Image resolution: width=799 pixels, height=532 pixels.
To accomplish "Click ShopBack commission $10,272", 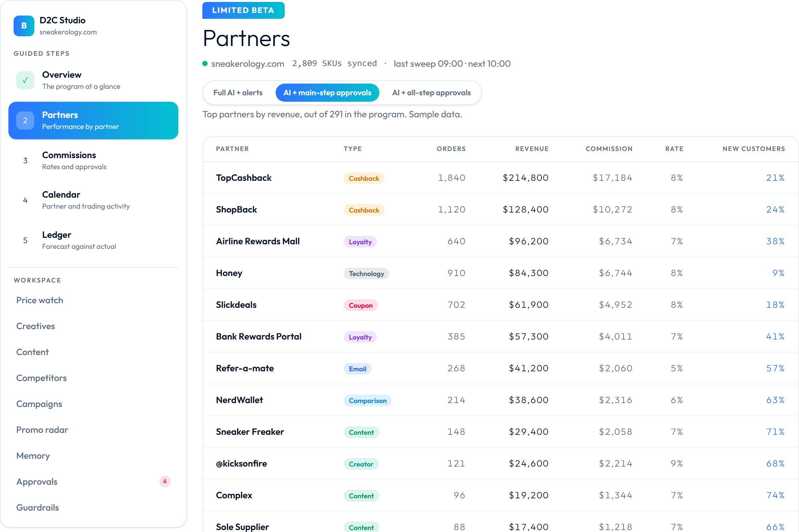I will [612, 210].
